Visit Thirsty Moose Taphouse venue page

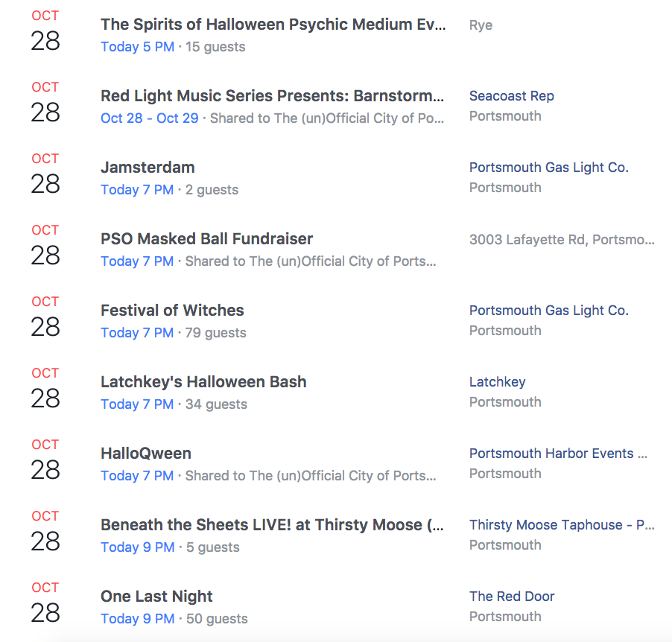point(562,525)
